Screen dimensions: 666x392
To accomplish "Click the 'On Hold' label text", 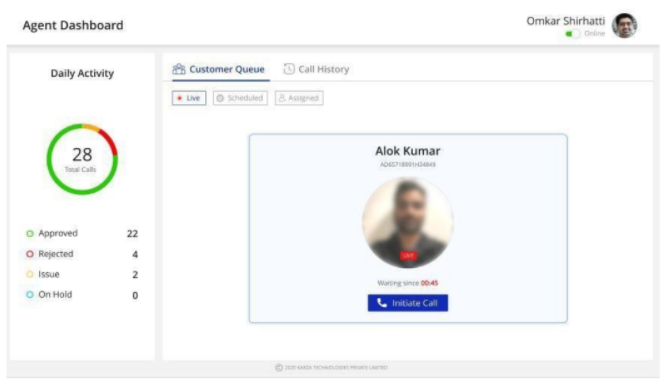I will point(55,295).
